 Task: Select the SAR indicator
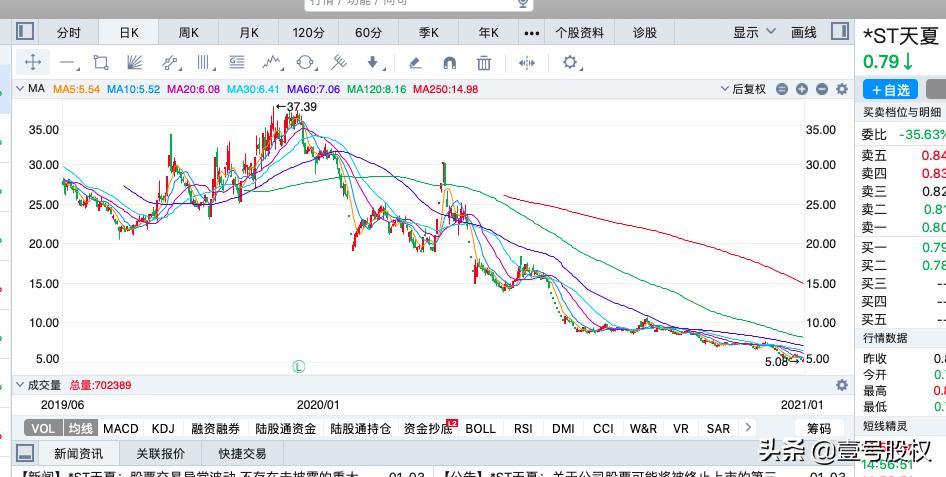click(718, 428)
